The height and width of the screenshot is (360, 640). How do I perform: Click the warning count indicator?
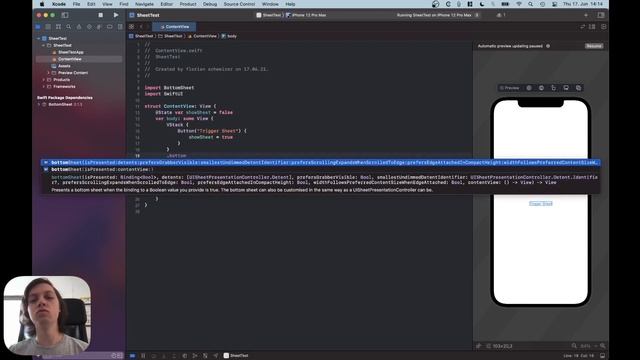click(501, 15)
